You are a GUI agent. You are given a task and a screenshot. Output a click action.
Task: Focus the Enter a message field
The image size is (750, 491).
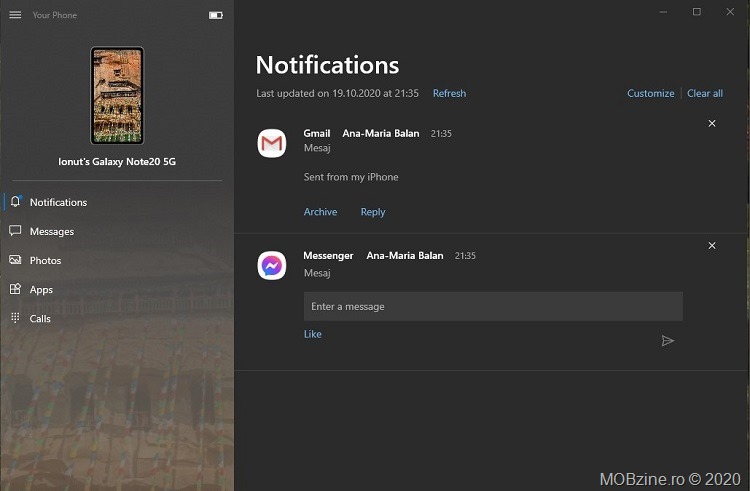(493, 306)
